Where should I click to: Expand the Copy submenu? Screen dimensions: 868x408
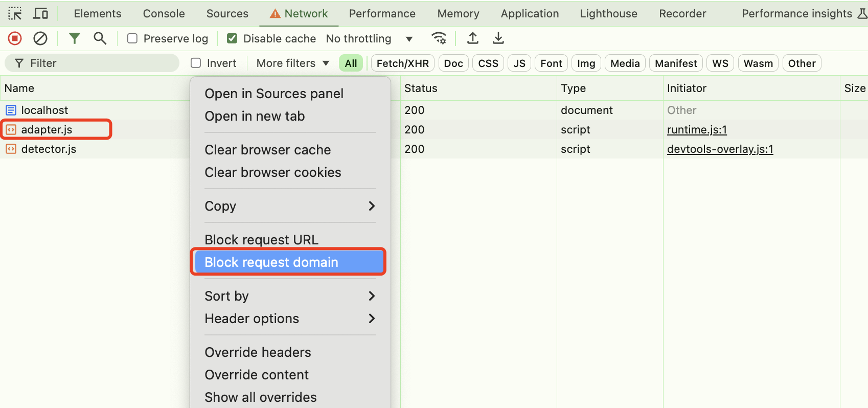coord(290,206)
